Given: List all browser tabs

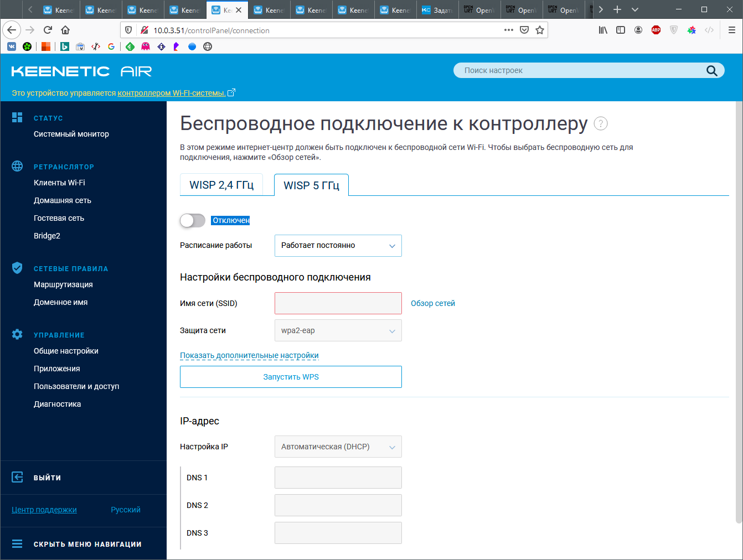Looking at the screenshot, I should pyautogui.click(x=635, y=9).
